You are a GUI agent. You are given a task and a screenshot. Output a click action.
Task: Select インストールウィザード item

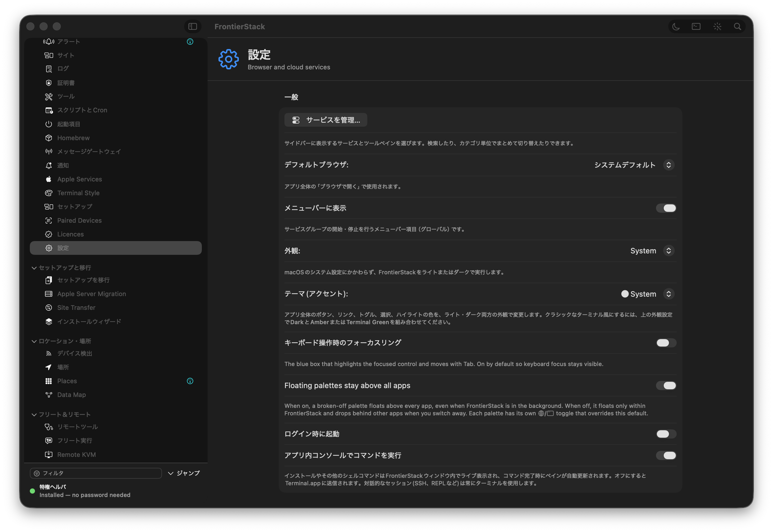pos(116,322)
